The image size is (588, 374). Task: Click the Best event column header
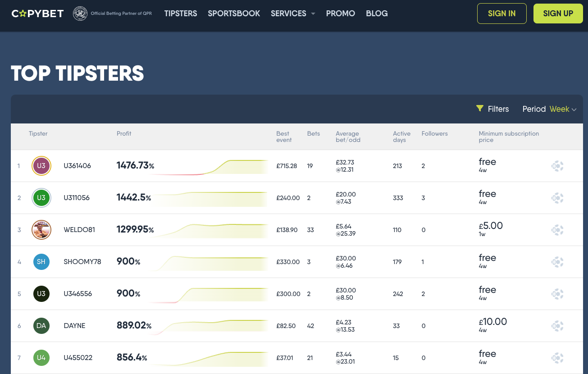[x=284, y=137]
